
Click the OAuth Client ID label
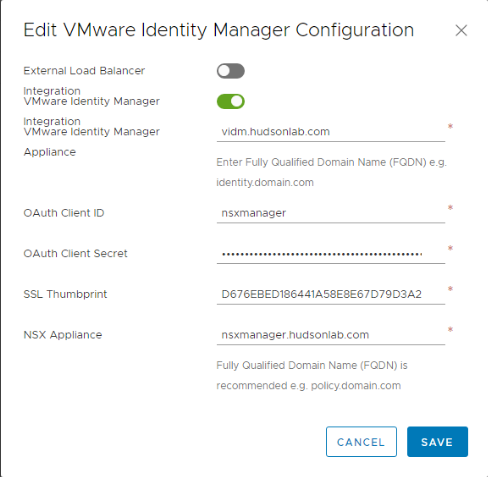tap(64, 213)
